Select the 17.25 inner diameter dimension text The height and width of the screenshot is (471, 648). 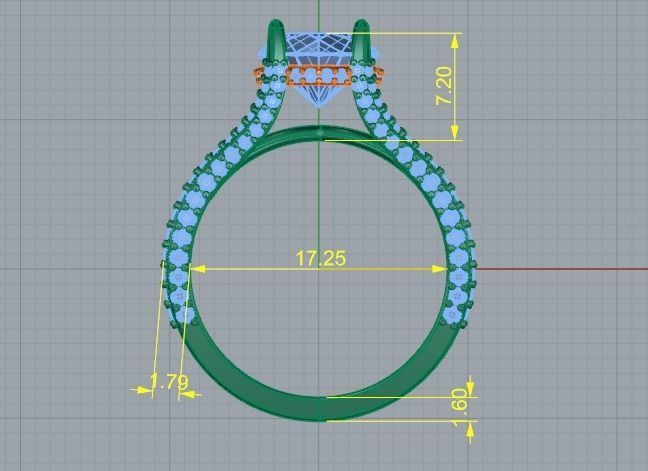(321, 259)
